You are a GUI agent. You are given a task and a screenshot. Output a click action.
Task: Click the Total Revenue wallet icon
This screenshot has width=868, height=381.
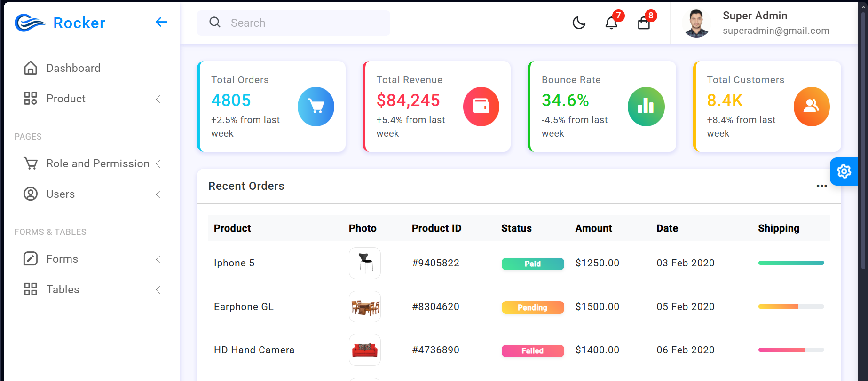[481, 107]
